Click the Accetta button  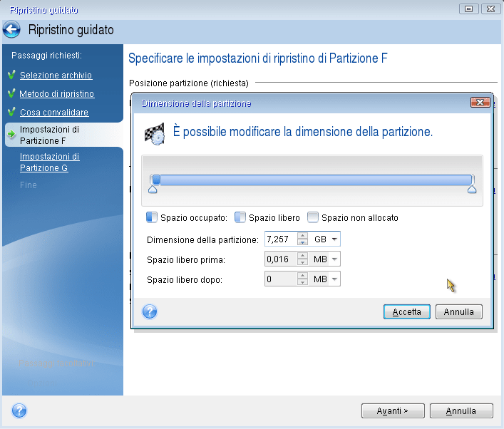[406, 312]
